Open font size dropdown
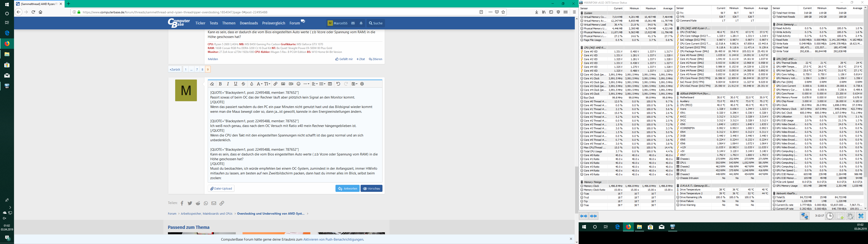Screen dimensions: 868x244 point(267,84)
